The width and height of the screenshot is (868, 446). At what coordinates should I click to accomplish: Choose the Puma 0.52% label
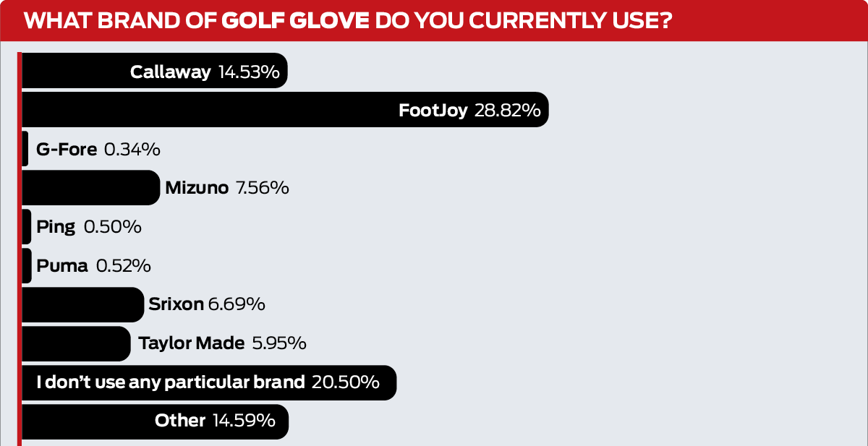93,266
